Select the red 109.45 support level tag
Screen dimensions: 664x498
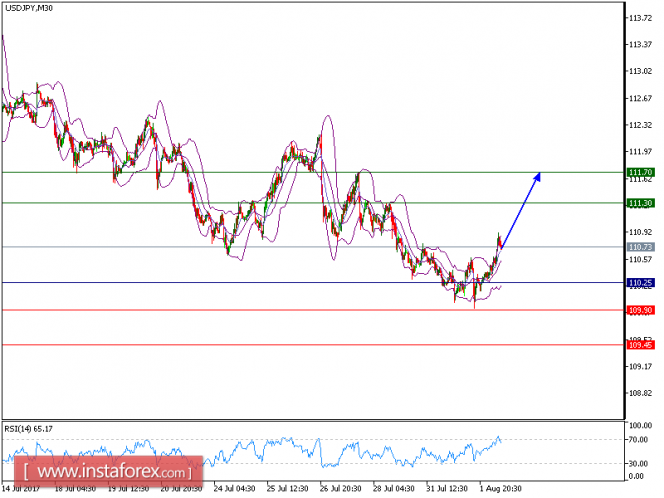tap(640, 345)
